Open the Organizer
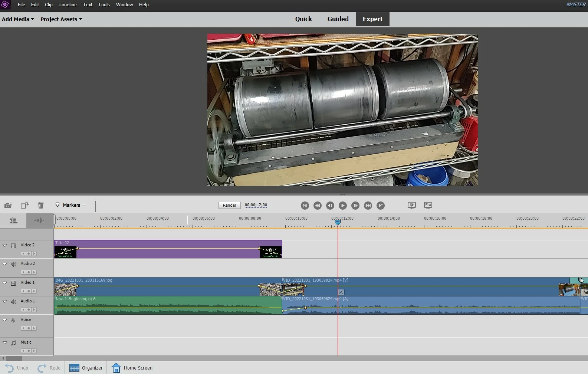This screenshot has height=374, width=588. (x=86, y=368)
